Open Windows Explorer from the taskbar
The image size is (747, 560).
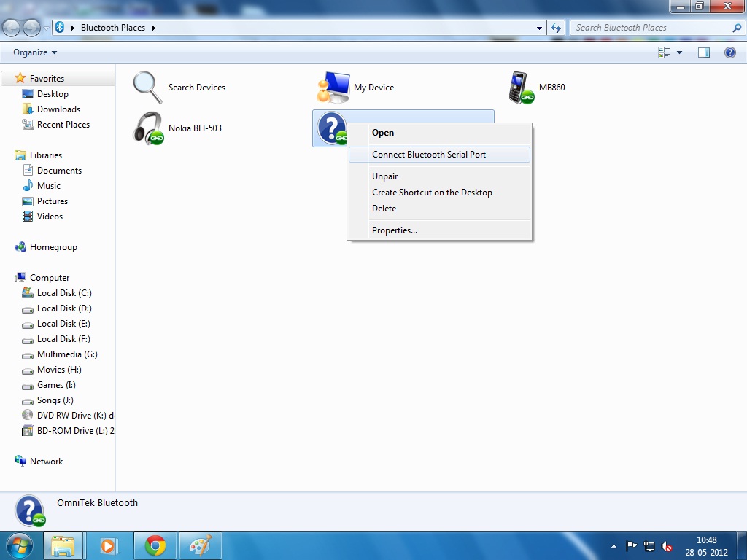coord(63,545)
